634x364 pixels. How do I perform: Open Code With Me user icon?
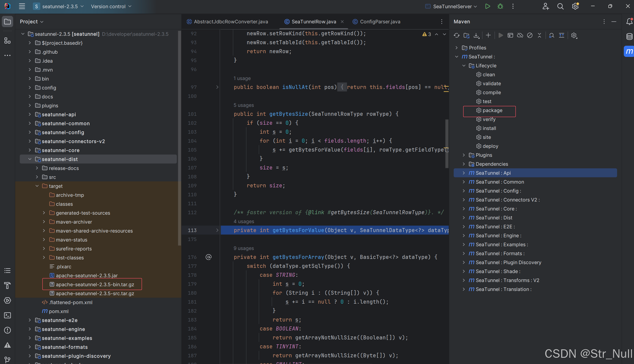click(545, 6)
